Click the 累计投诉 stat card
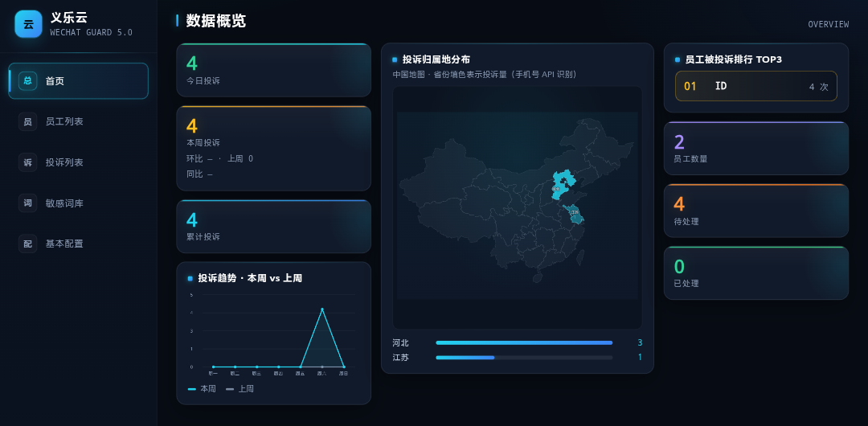Screen dimensions: 868x426 point(273,226)
